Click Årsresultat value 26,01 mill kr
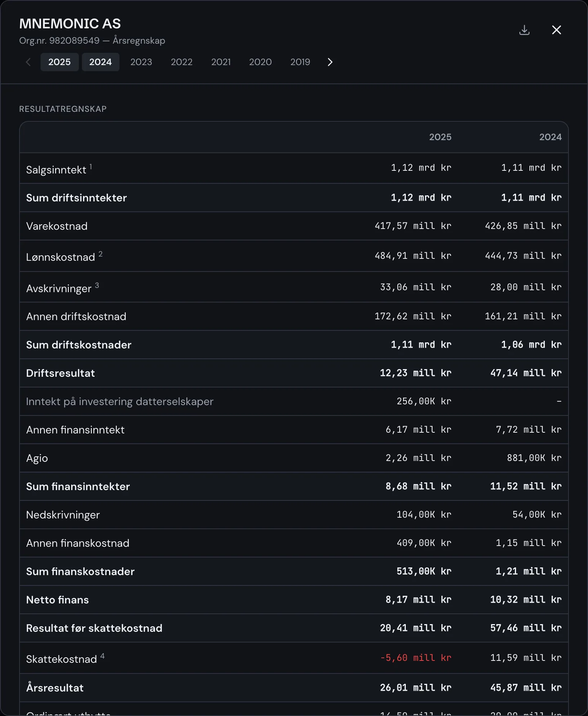Screen dimensions: 588x716 (416, 688)
